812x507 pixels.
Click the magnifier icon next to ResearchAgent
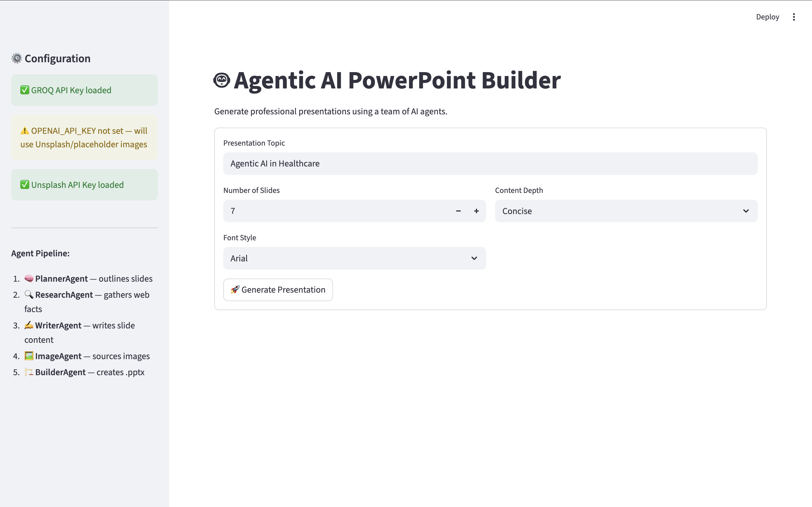tap(29, 294)
